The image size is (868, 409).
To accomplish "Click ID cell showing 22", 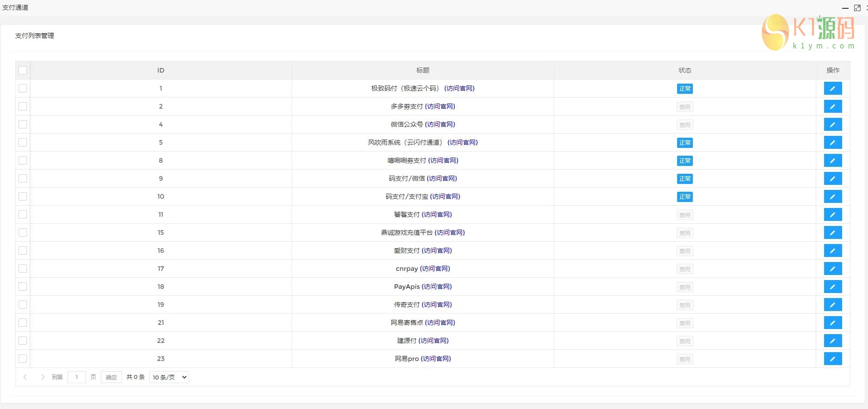I will 161,341.
